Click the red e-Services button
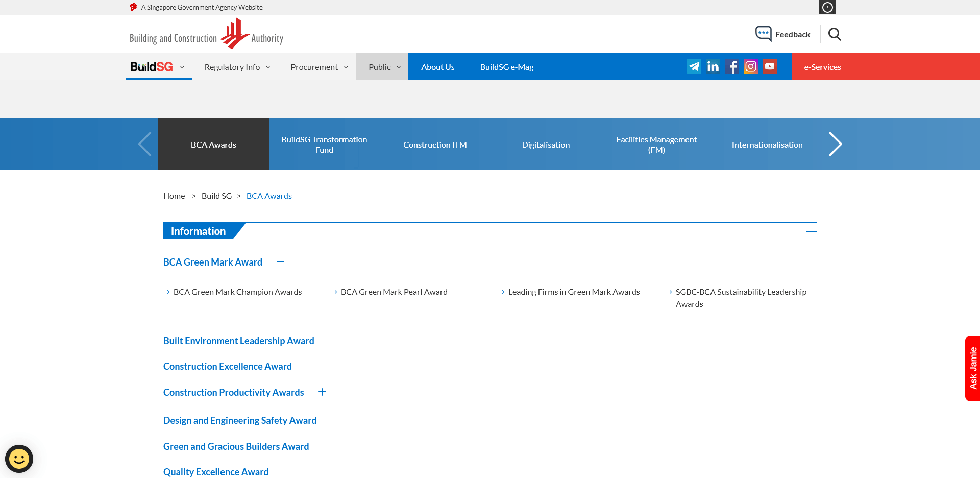The width and height of the screenshot is (980, 478). tap(822, 67)
